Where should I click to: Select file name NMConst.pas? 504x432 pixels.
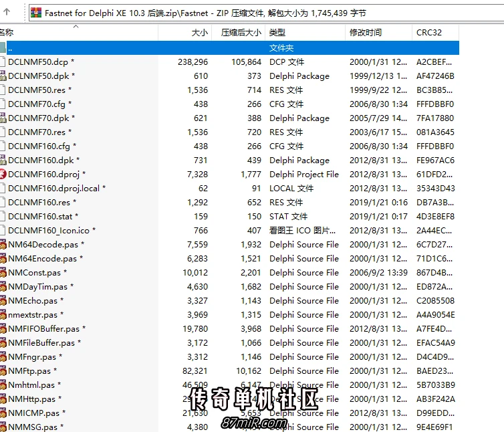37,273
